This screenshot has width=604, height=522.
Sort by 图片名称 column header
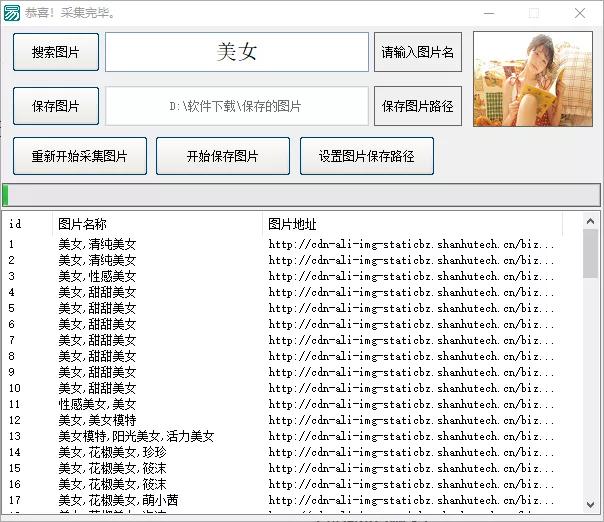(157, 224)
